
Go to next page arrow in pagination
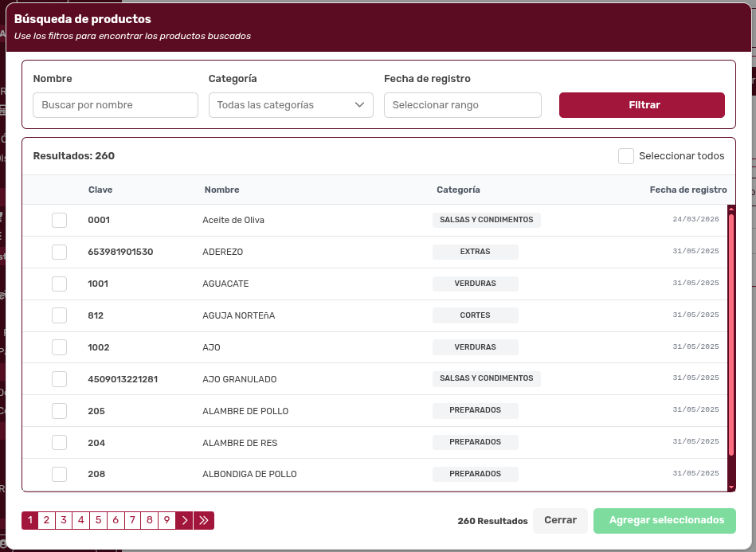tap(184, 520)
